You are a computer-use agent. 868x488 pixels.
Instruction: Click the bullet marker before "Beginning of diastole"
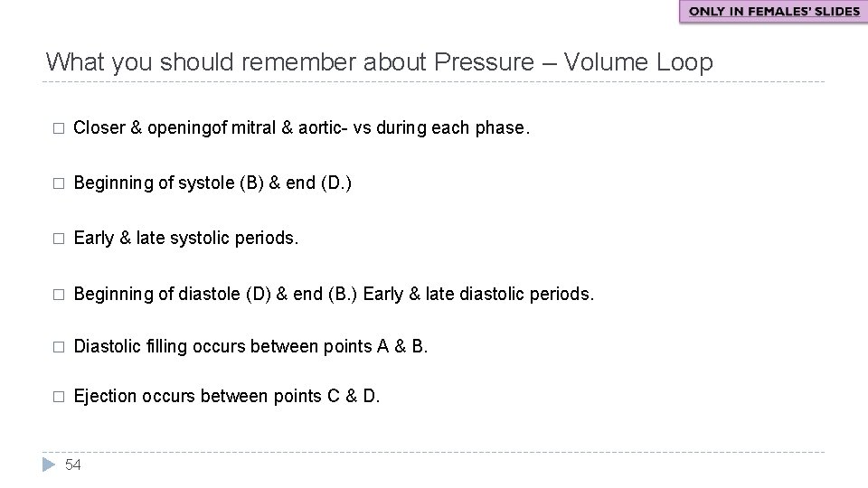(57, 294)
